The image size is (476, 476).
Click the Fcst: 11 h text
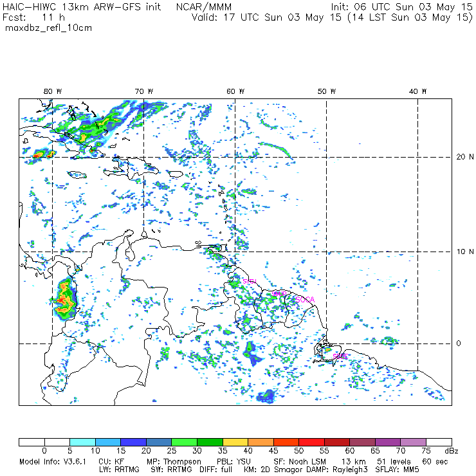[33, 17]
